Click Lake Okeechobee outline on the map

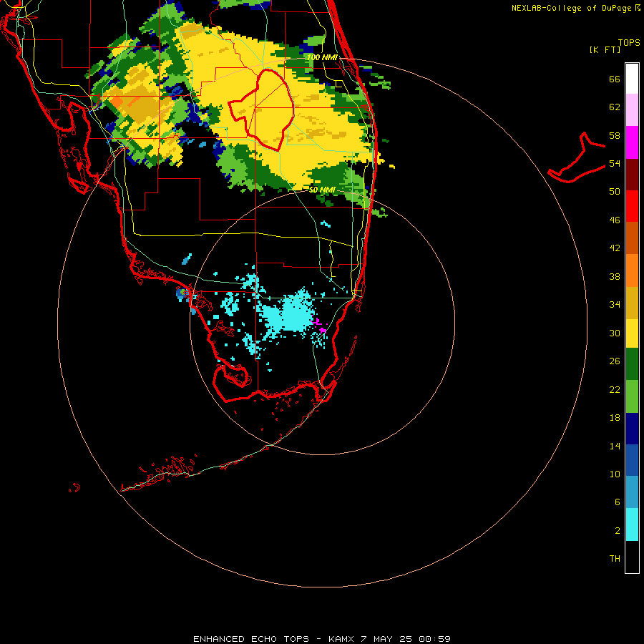[260, 109]
